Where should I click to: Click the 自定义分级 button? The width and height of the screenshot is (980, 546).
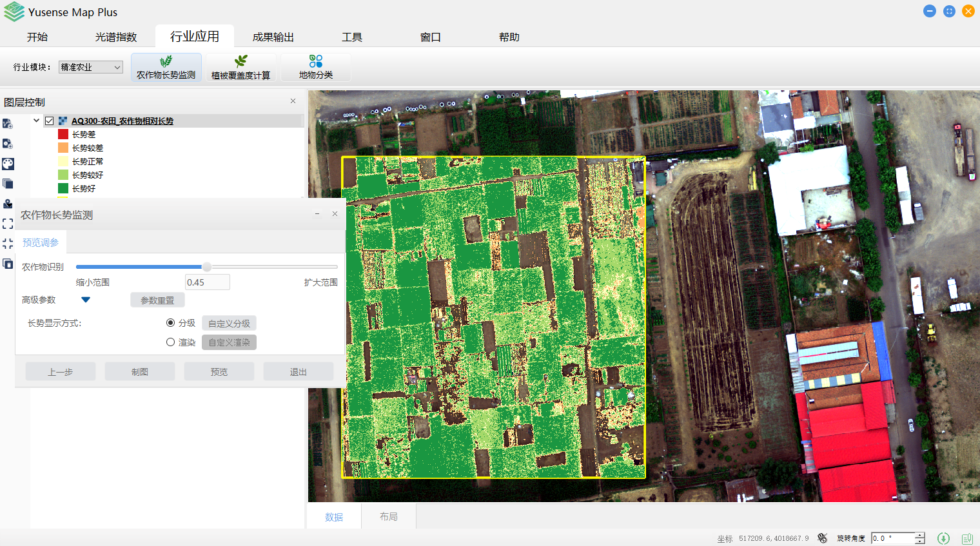(229, 324)
